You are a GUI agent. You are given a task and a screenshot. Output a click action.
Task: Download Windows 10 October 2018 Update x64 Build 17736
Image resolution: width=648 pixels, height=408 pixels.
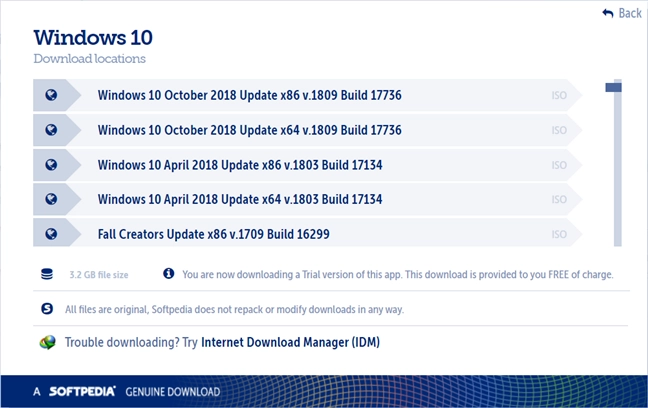pyautogui.click(x=307, y=130)
